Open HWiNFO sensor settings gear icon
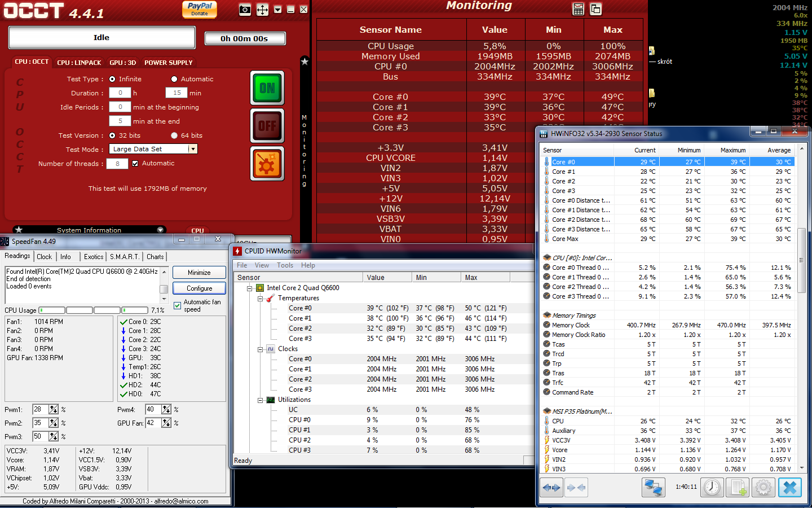The image size is (812, 508). [763, 488]
